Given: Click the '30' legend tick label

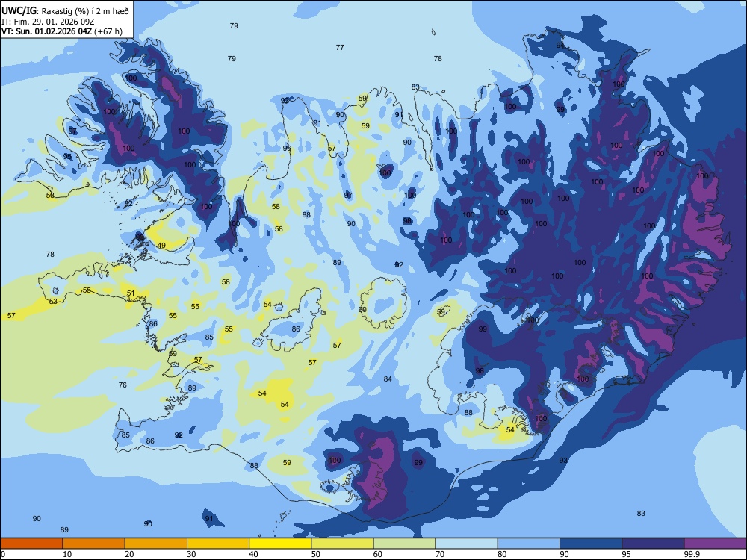Looking at the screenshot, I should pos(191,554).
